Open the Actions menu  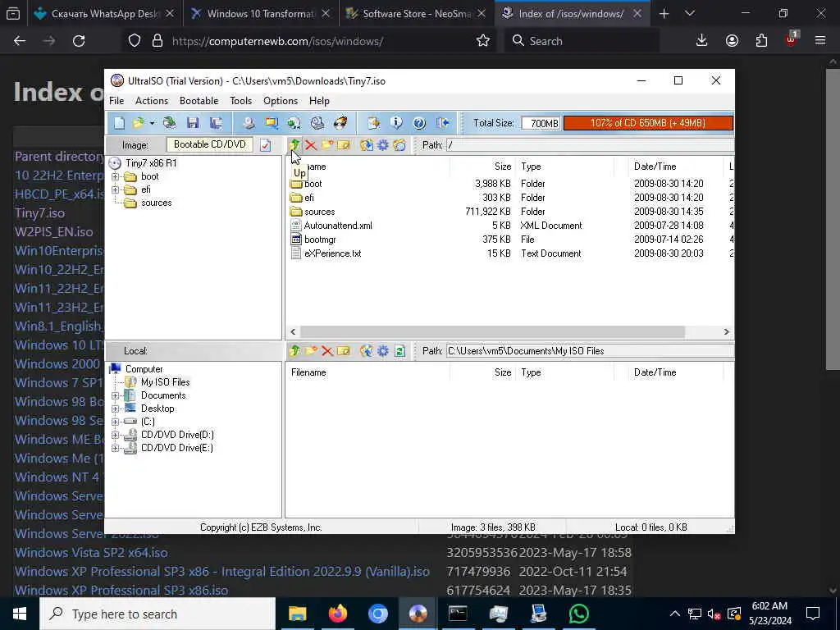coord(152,101)
